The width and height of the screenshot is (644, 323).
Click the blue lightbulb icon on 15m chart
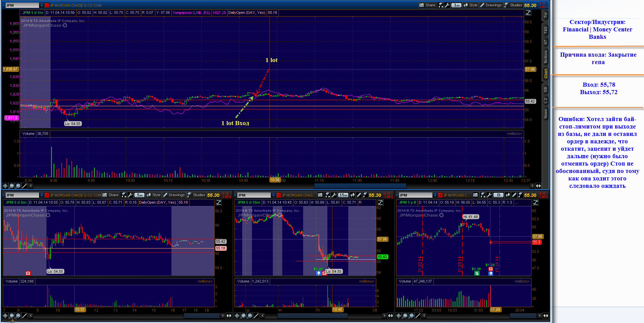(319, 273)
